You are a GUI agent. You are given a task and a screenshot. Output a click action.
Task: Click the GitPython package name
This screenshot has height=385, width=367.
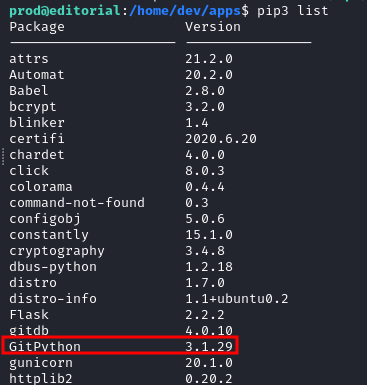click(x=45, y=347)
